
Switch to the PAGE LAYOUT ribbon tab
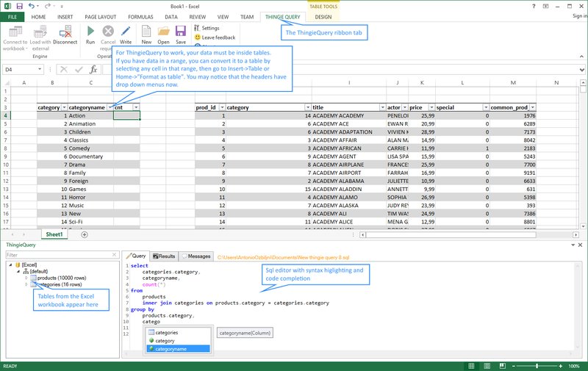(101, 17)
